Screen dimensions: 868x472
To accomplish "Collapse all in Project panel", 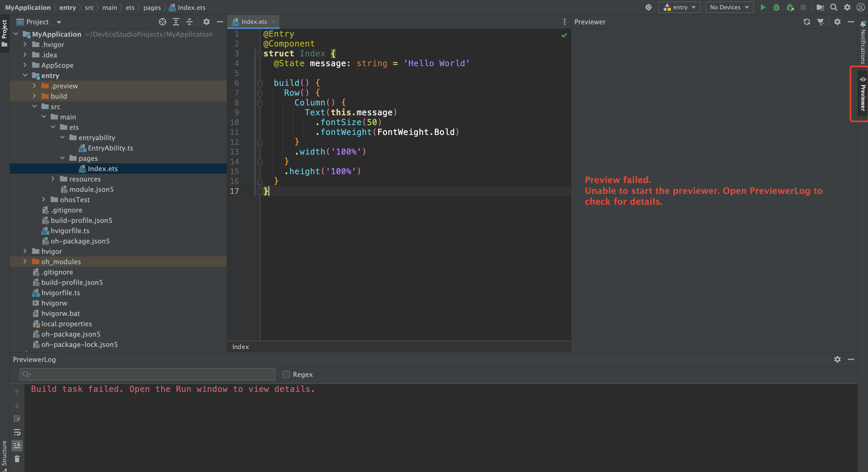I will [x=189, y=22].
